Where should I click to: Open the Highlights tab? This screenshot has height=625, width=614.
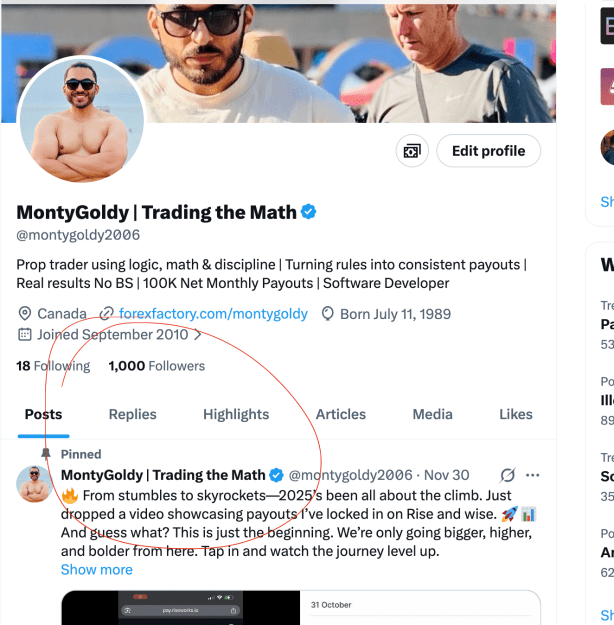coord(236,414)
